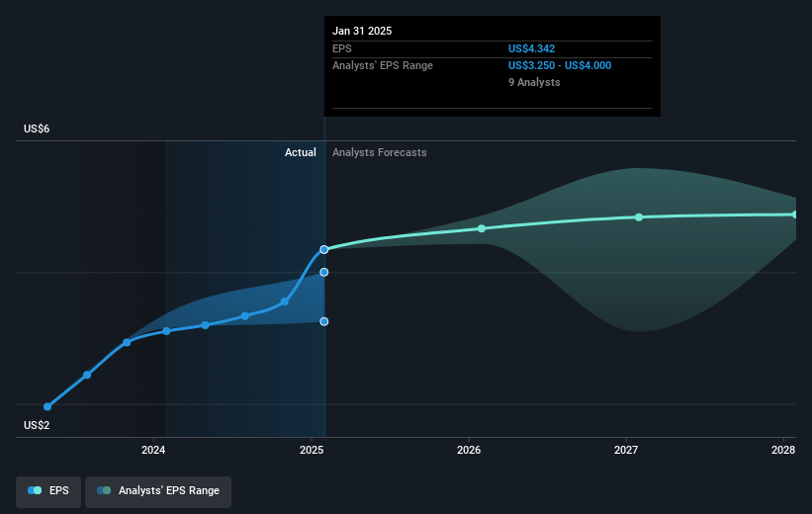Select the Jan 31 2025 EPS data point
The image size is (812, 514).
324,249
